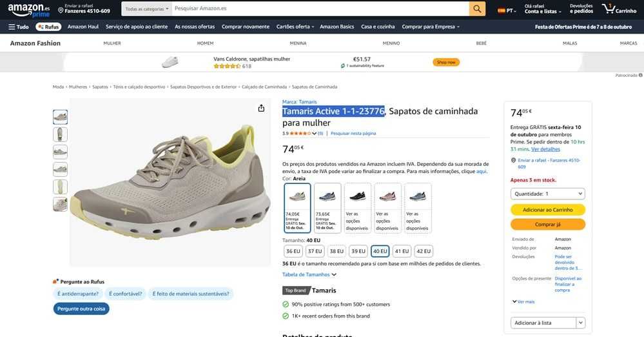Image resolution: width=644 pixels, height=337 pixels.
Task: Open the Cartões oferta dropdown
Action: tap(295, 26)
